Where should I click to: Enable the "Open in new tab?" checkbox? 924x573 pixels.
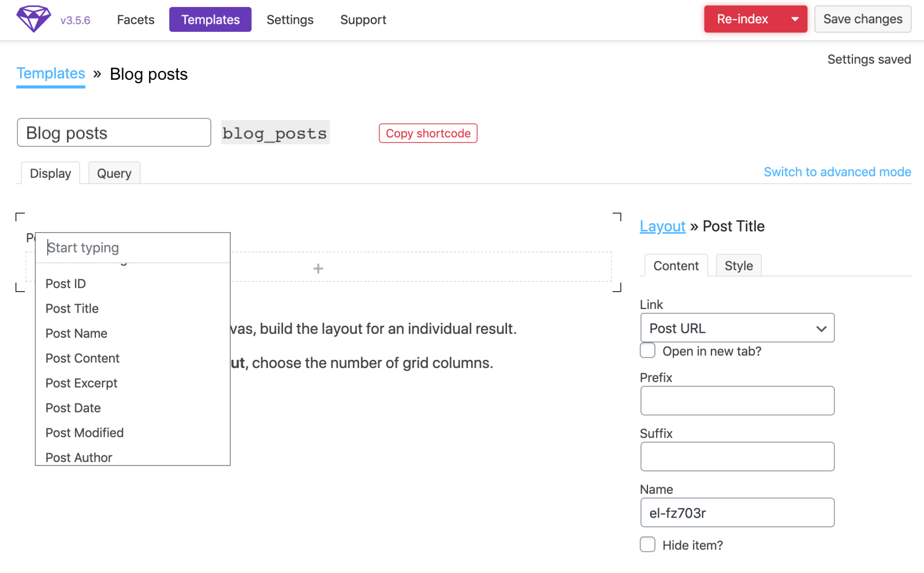[647, 350]
